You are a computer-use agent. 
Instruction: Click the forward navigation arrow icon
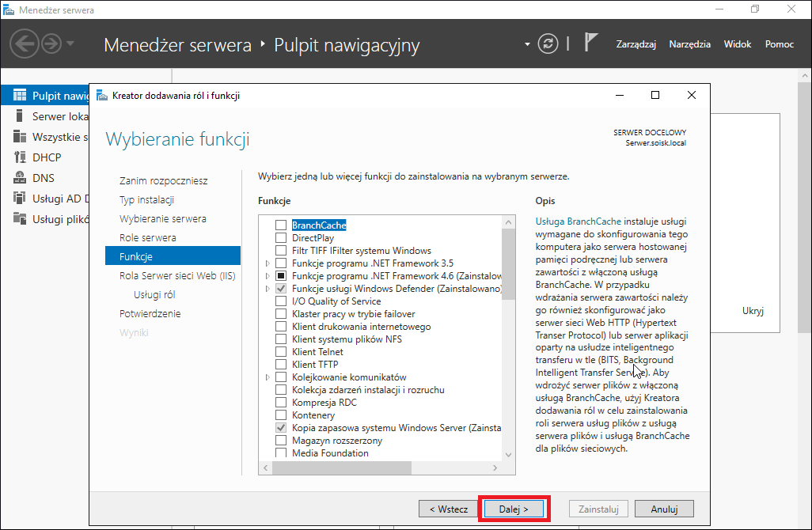click(x=51, y=44)
